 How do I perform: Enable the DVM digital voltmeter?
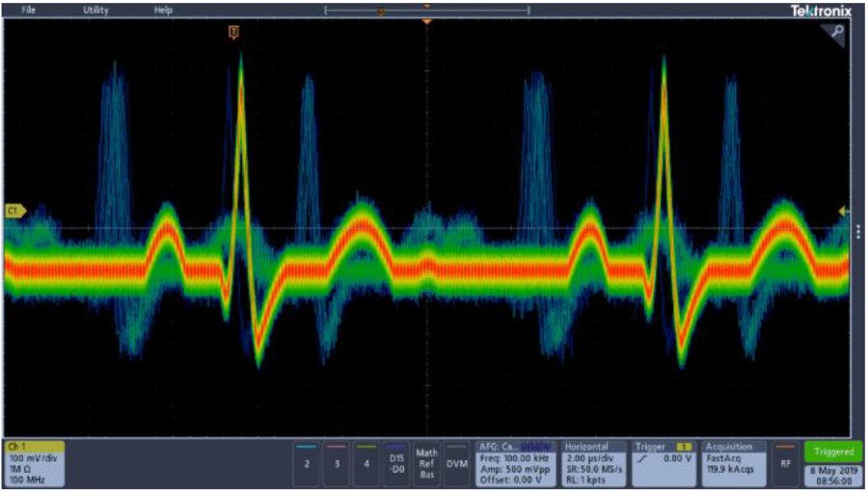(456, 462)
